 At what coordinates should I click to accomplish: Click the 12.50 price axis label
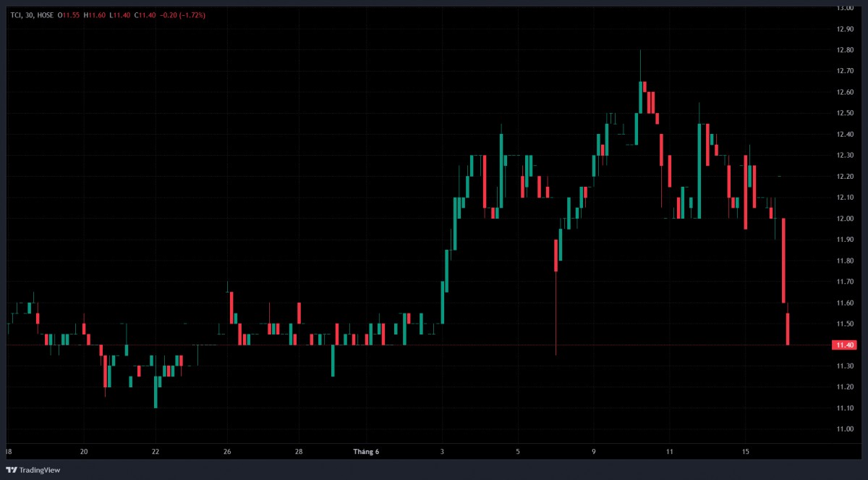coord(845,113)
